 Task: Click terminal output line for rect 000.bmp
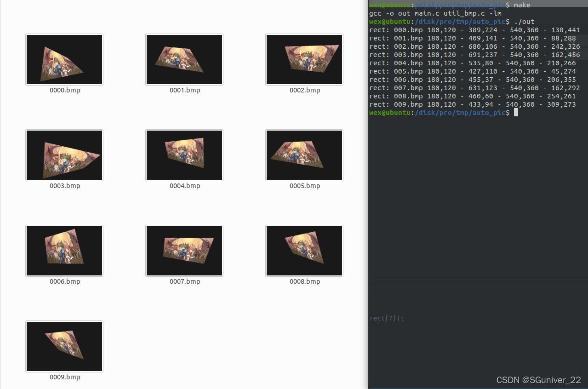pos(474,30)
